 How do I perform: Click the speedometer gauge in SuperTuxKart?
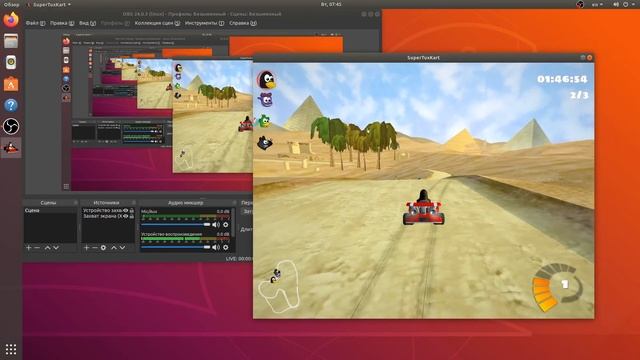pyautogui.click(x=558, y=288)
